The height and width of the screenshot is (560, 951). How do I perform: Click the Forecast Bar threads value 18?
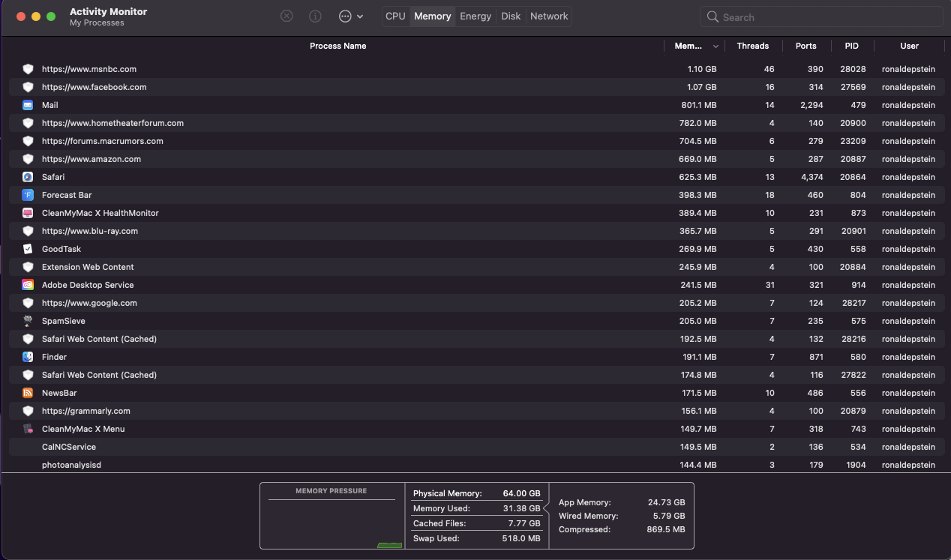(769, 195)
